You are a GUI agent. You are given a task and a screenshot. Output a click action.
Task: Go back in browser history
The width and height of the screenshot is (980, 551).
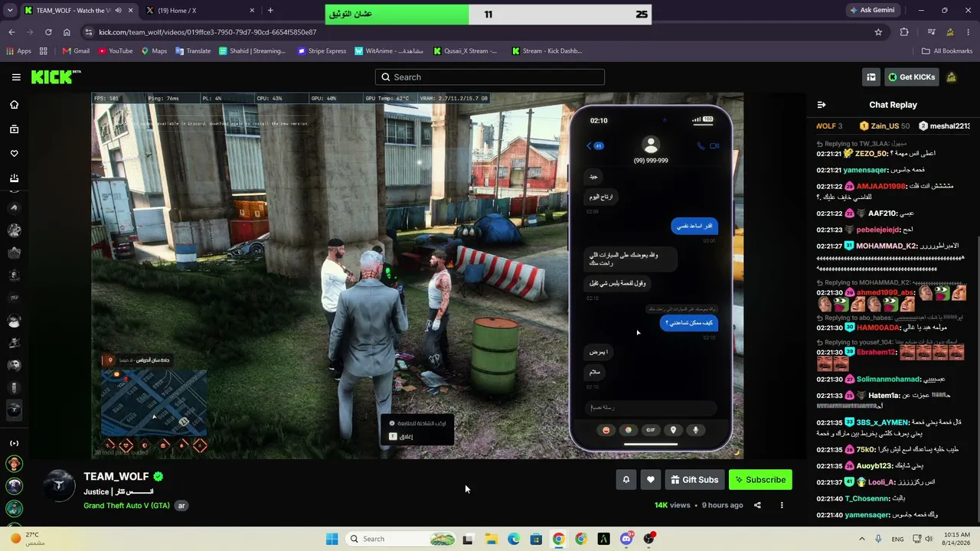click(x=11, y=32)
